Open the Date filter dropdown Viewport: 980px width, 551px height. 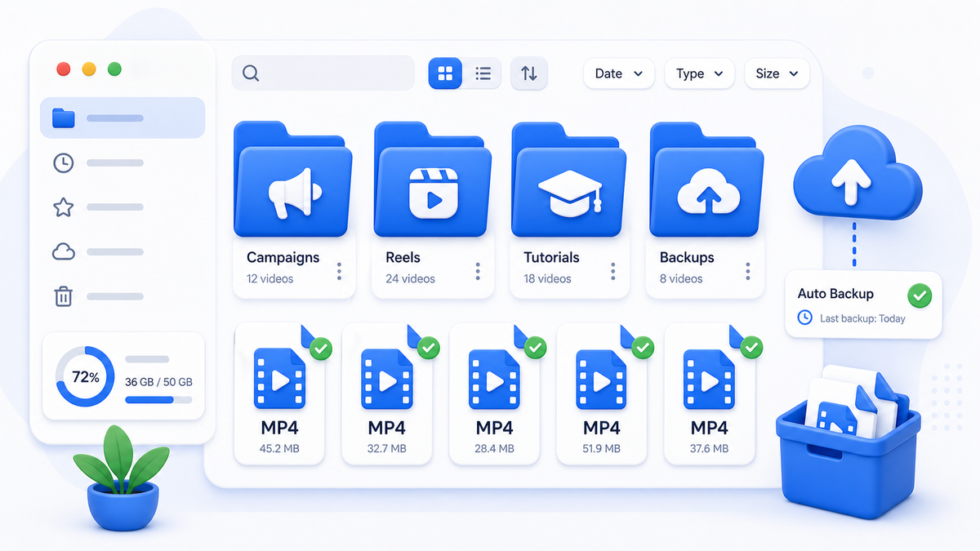coord(618,73)
